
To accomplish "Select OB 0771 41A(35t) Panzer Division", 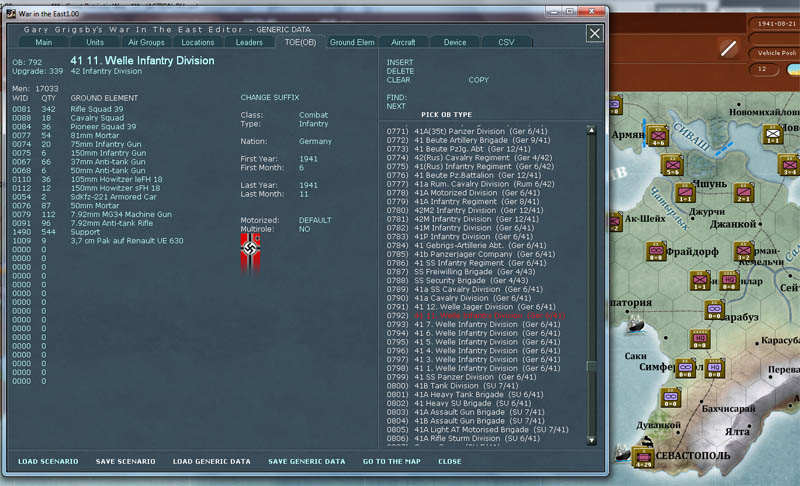I will [468, 132].
